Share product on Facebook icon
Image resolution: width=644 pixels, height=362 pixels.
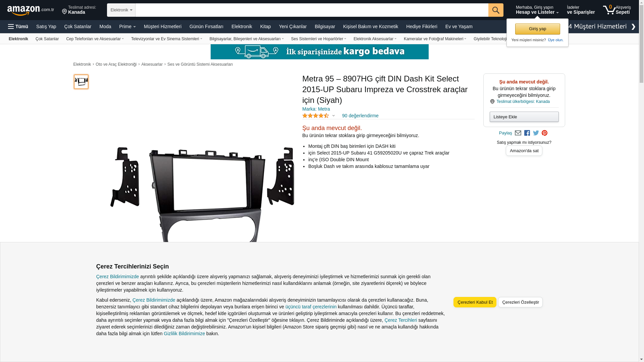point(527,133)
